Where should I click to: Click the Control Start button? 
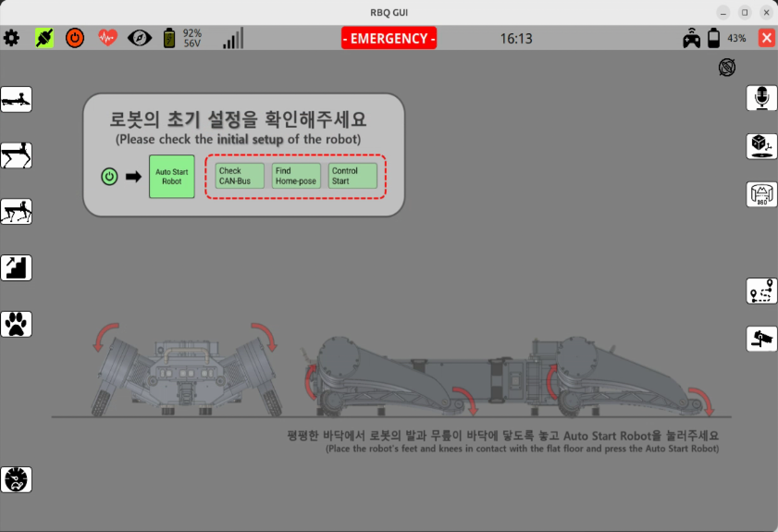(x=352, y=176)
